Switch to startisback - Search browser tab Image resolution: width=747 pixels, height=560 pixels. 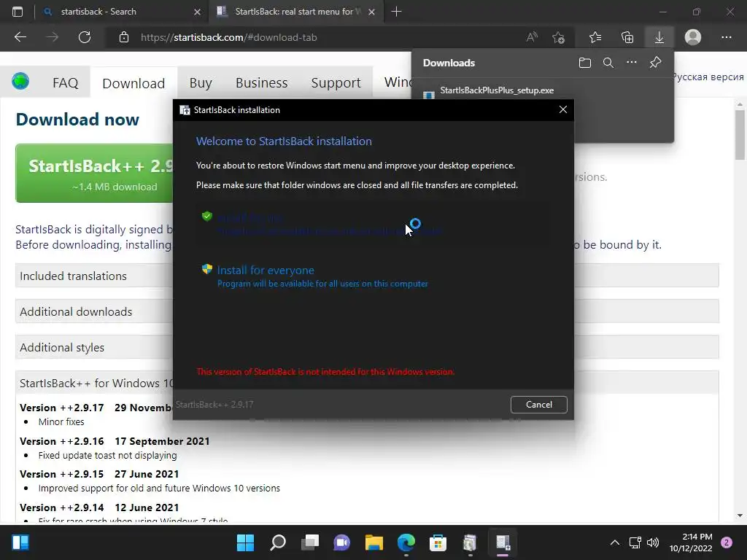point(122,12)
